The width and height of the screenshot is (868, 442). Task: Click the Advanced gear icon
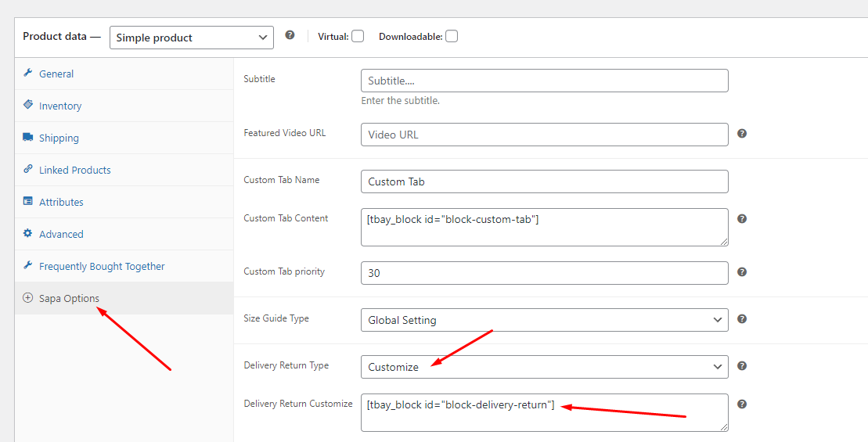tap(28, 234)
